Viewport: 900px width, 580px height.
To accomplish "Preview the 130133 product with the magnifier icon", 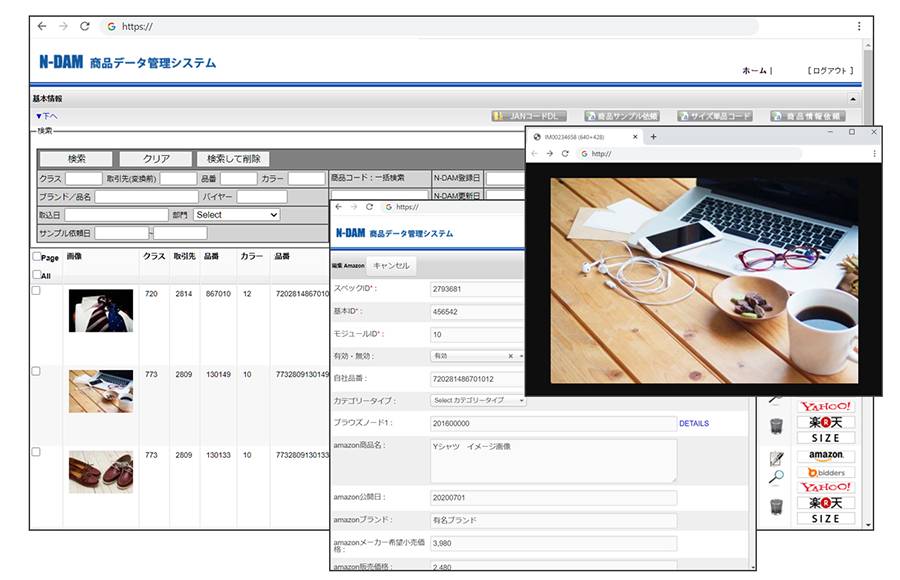I will (x=776, y=477).
